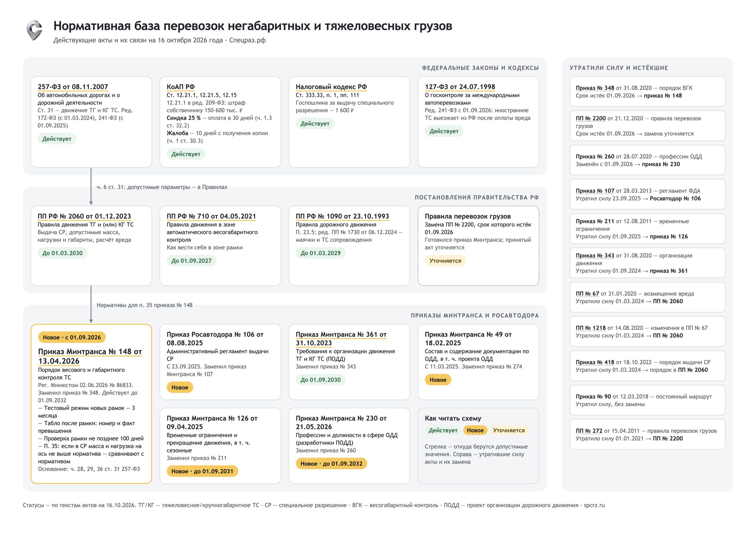
Task: Click «Действует» badge under Налоговый кодекс
Action: click(x=315, y=124)
